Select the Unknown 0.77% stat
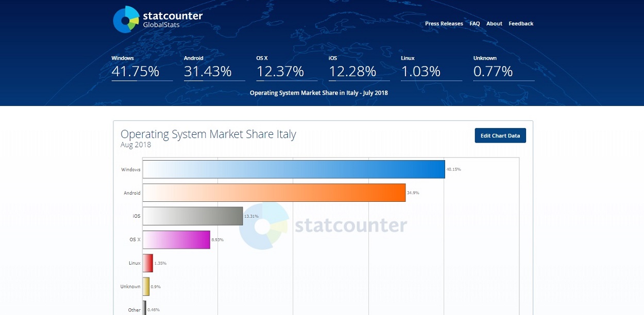Image resolution: width=644 pixels, height=315 pixels. [x=504, y=68]
